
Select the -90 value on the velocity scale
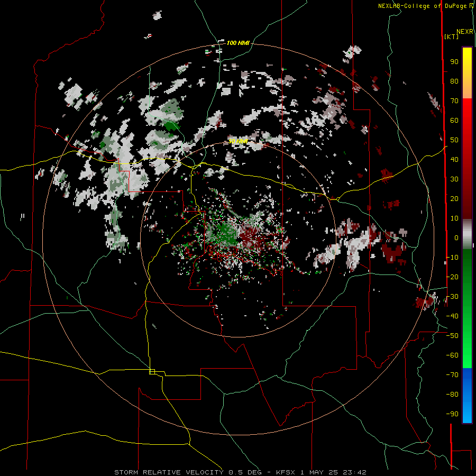[x=452, y=414]
